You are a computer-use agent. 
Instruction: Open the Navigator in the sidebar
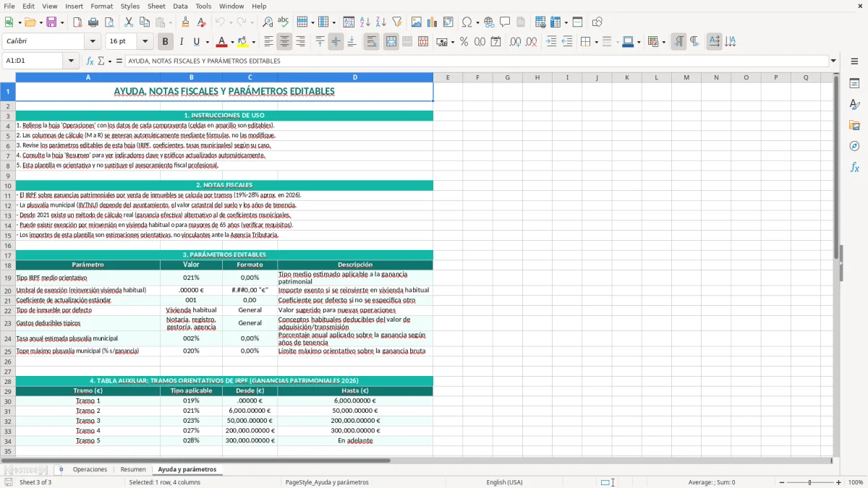(854, 146)
